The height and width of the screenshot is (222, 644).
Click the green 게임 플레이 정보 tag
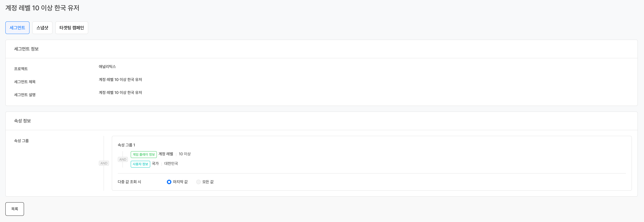tap(144, 154)
